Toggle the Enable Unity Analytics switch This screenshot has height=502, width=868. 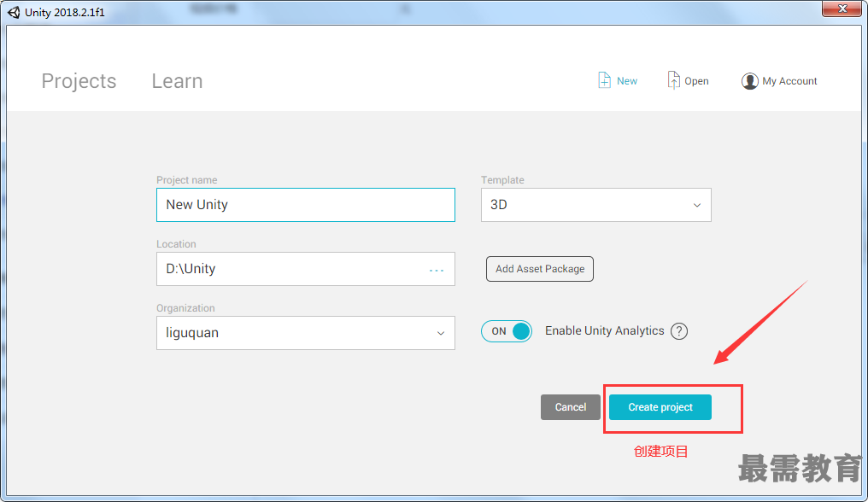pyautogui.click(x=506, y=331)
